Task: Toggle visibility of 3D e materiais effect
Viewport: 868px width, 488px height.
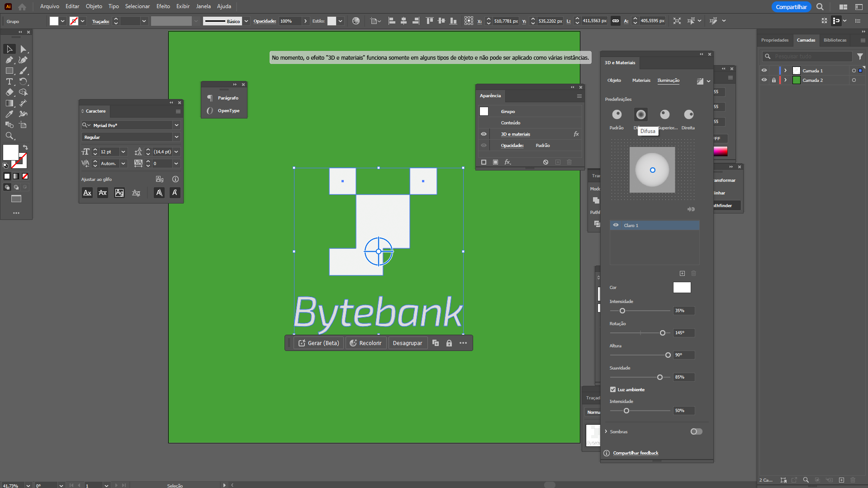Action: pyautogui.click(x=484, y=134)
